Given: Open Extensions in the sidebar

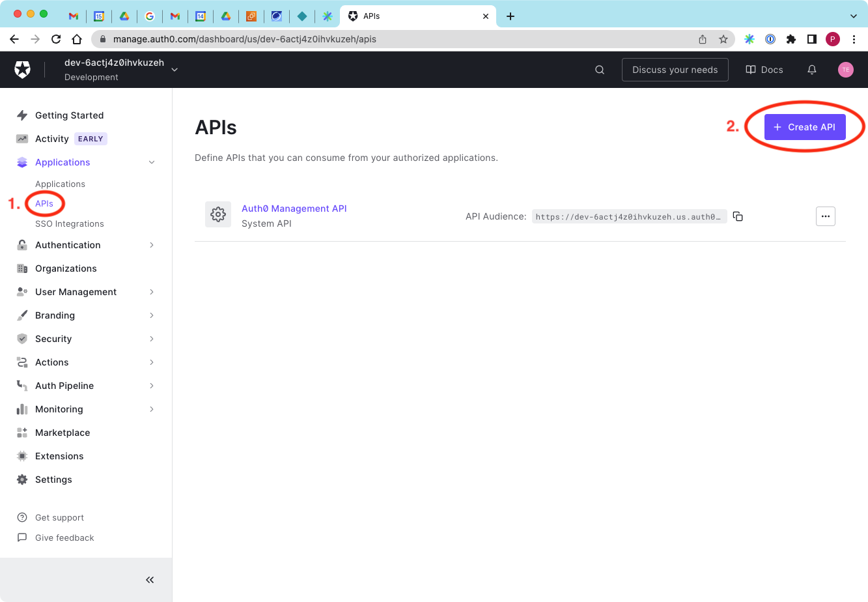Looking at the screenshot, I should point(59,456).
